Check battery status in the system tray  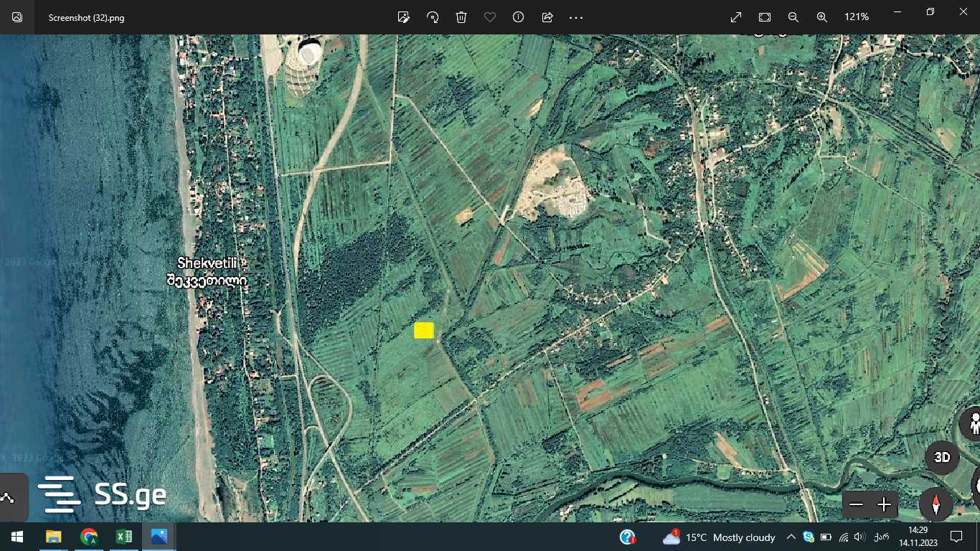(826, 537)
